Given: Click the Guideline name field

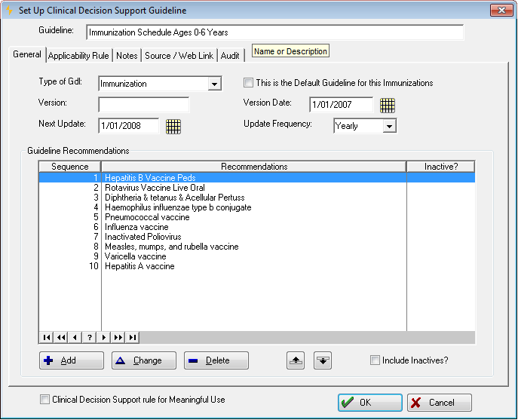Looking at the screenshot, I should [x=275, y=32].
